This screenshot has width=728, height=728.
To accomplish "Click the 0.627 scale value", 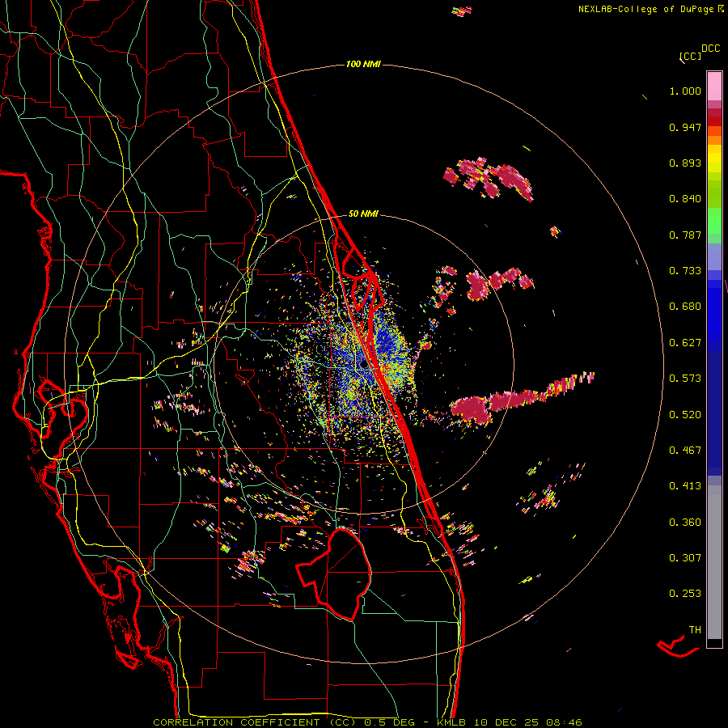I will (685, 343).
